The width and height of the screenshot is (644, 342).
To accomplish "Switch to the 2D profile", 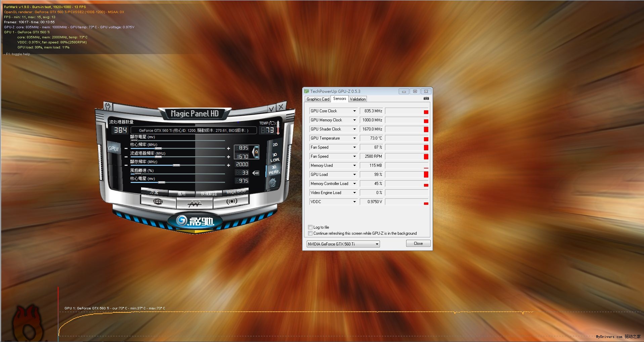I will click(x=275, y=145).
